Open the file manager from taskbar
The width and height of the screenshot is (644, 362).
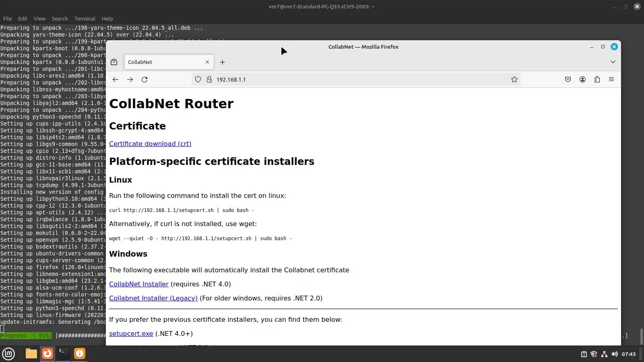(x=31, y=354)
